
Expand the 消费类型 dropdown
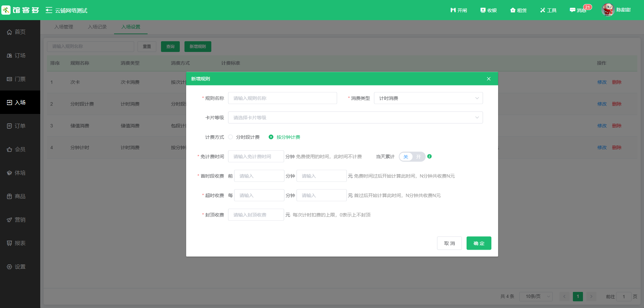[x=428, y=98]
